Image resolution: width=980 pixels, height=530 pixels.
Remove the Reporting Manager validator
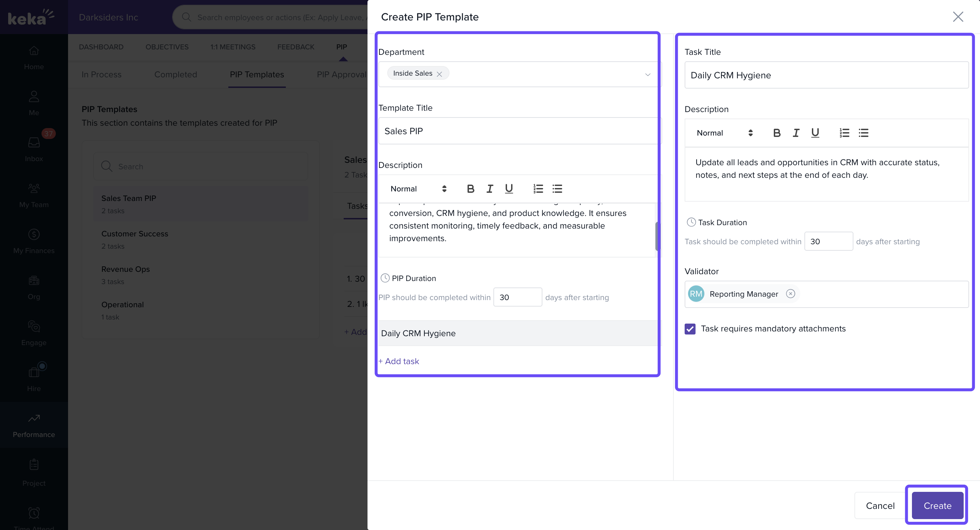(x=790, y=294)
